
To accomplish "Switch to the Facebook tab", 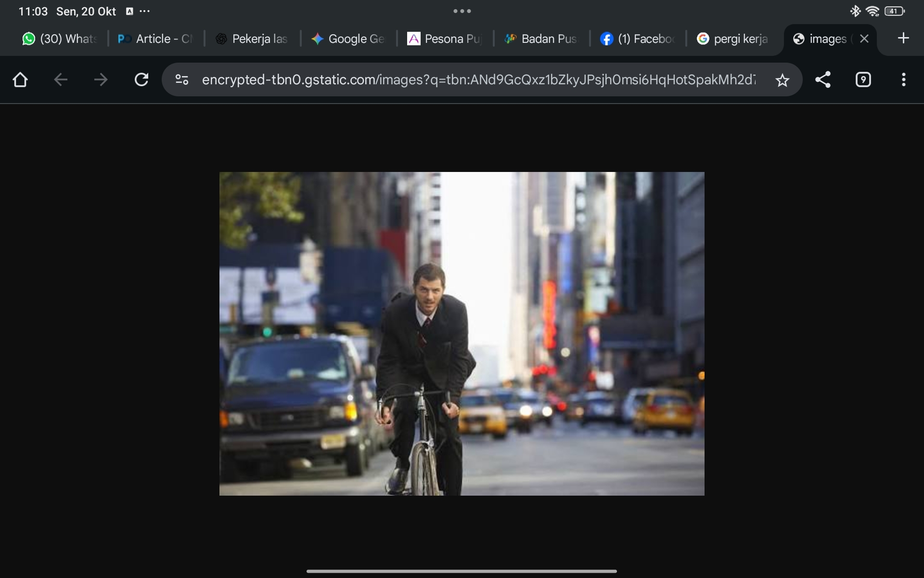I will 637,39.
